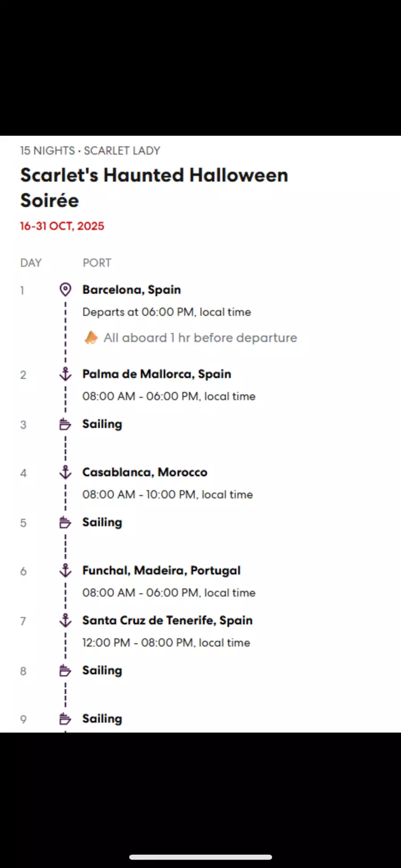Click the anchor icon beside Casablanca, Morocco
This screenshot has height=868, width=401.
[x=65, y=472]
